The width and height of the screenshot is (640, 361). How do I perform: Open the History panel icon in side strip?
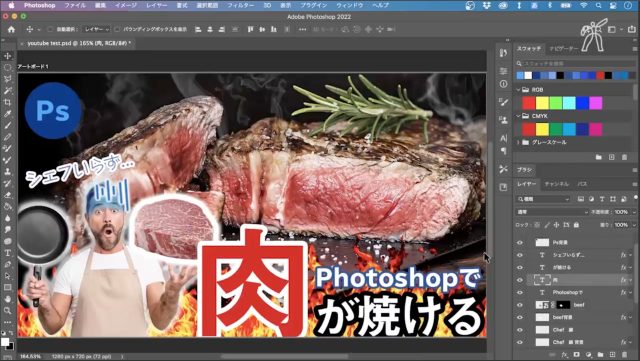[503, 53]
